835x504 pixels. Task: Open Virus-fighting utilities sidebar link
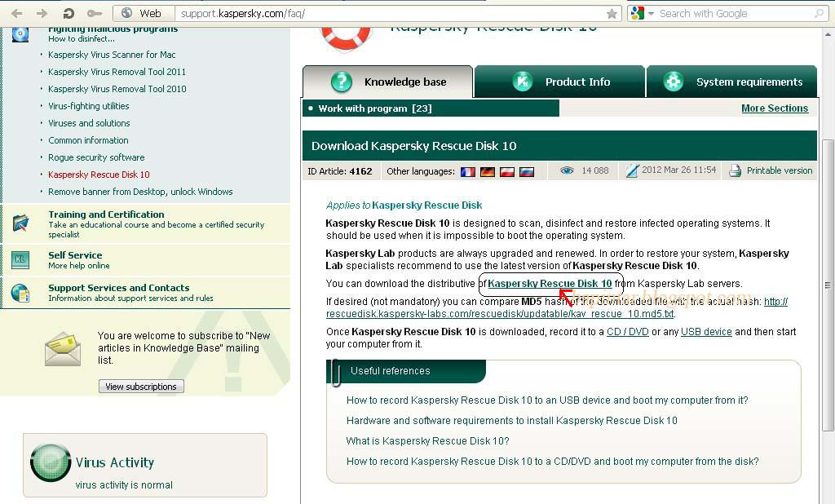88,105
